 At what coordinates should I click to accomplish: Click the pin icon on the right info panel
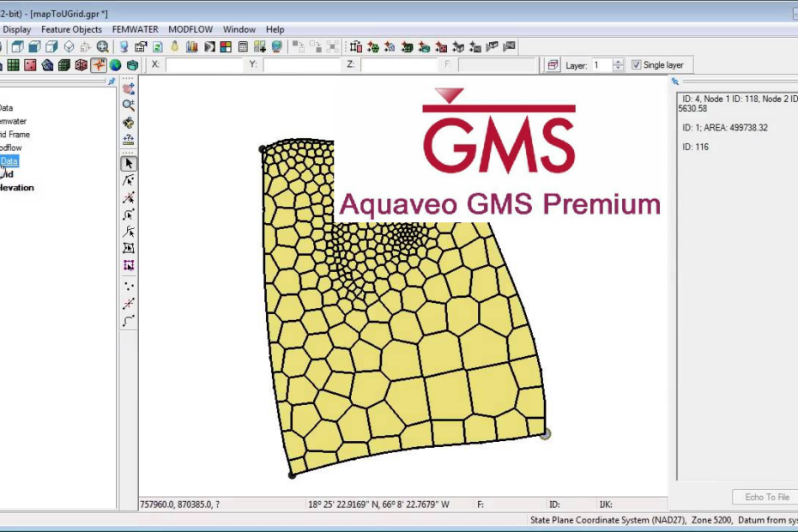674,82
